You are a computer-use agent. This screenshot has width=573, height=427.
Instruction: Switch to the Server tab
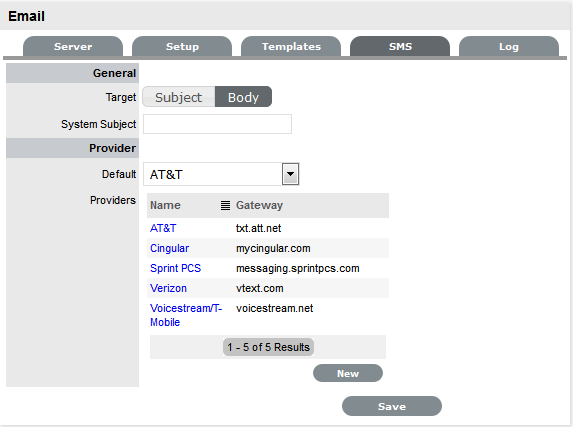pyautogui.click(x=73, y=47)
